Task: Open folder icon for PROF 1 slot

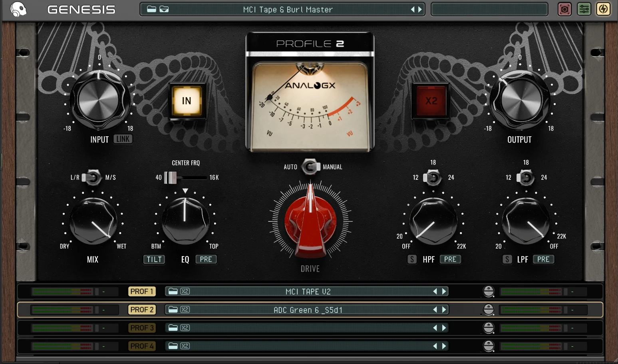Action: pos(173,291)
